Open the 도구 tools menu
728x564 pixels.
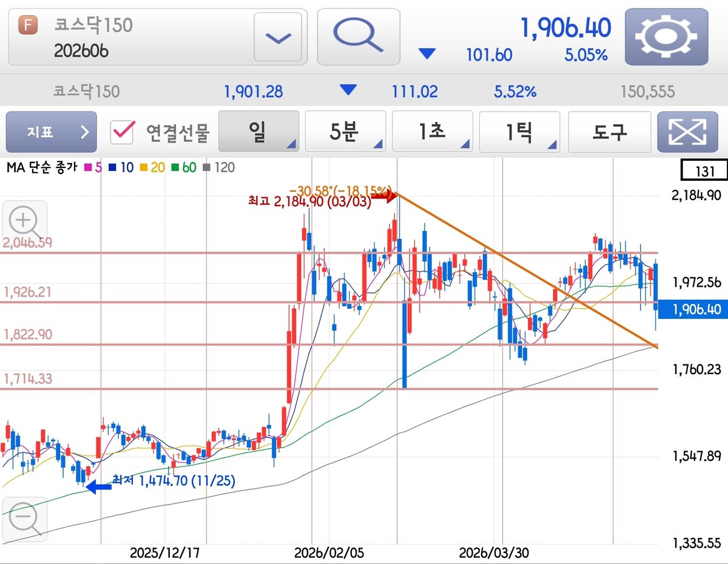610,132
